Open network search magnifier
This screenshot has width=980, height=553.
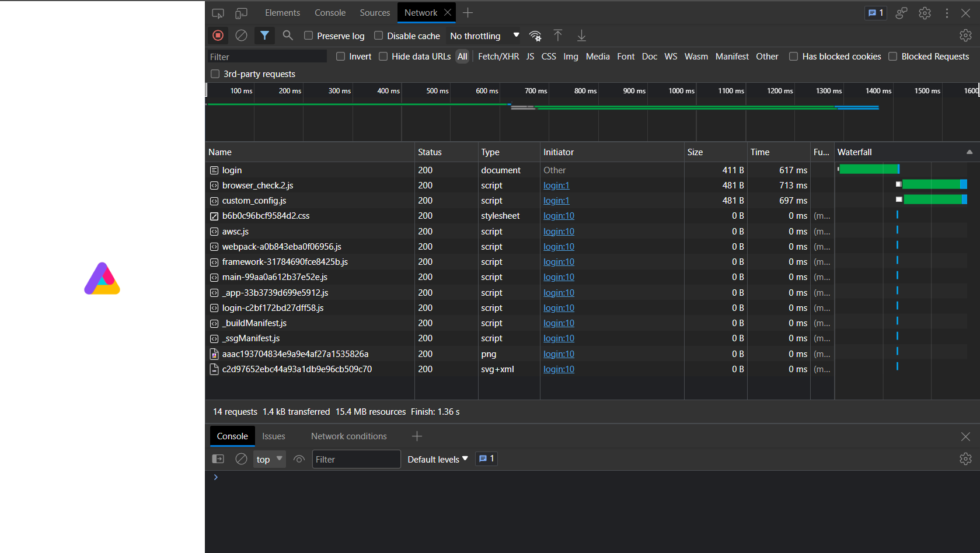pyautogui.click(x=288, y=36)
